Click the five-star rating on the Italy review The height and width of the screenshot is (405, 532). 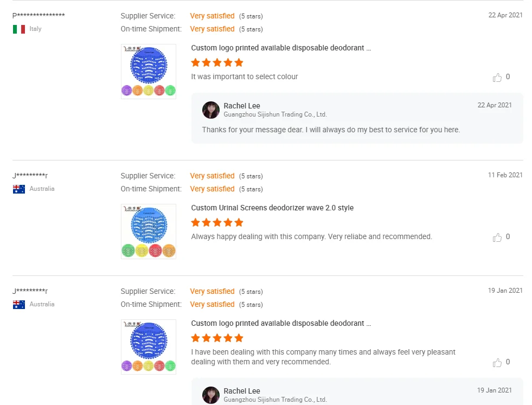217,63
